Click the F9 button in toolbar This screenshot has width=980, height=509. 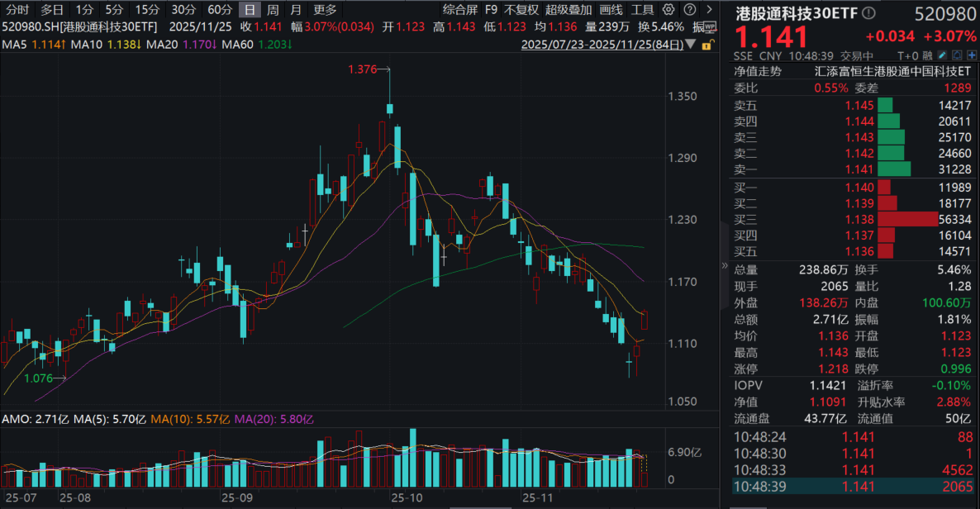click(490, 10)
